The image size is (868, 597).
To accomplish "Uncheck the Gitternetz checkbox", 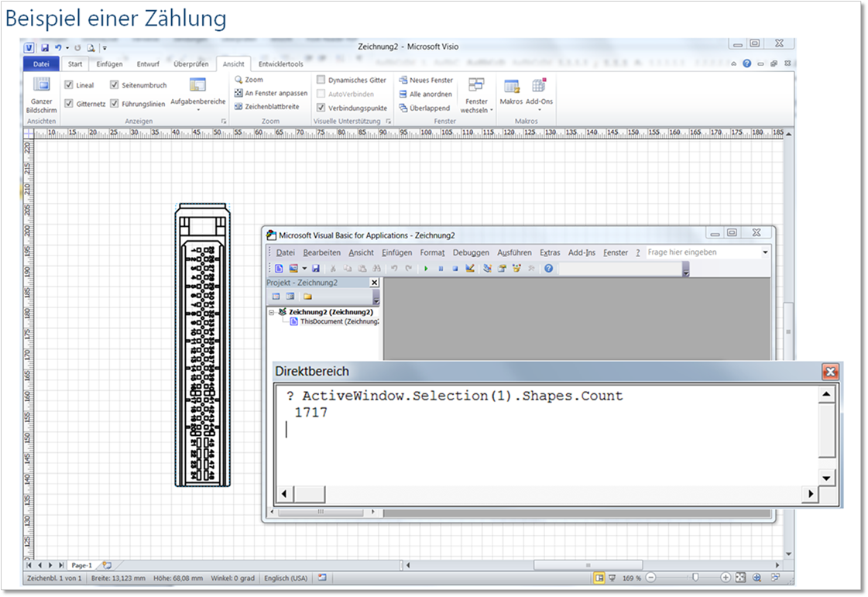I will (x=69, y=103).
